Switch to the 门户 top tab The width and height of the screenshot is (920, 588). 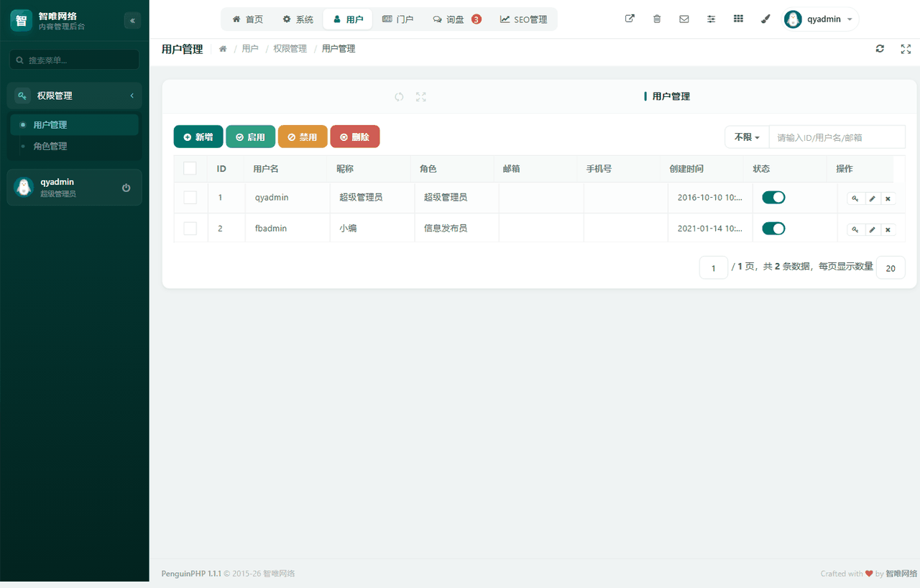pyautogui.click(x=397, y=19)
